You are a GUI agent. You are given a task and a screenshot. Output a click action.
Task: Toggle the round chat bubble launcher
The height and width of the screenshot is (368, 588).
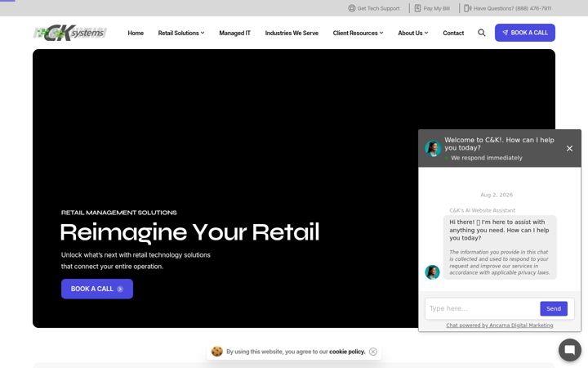pyautogui.click(x=570, y=350)
